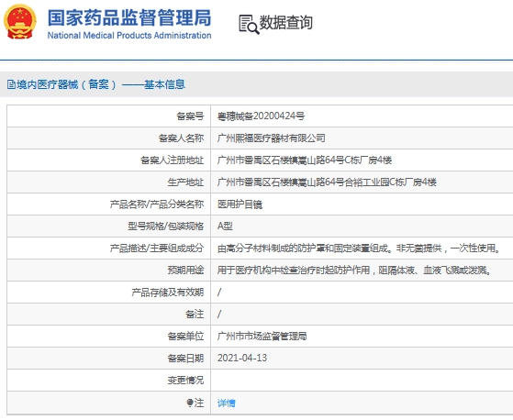The image size is (513, 420).
Task: Click the 预期用途 row label
Action: [x=185, y=270]
